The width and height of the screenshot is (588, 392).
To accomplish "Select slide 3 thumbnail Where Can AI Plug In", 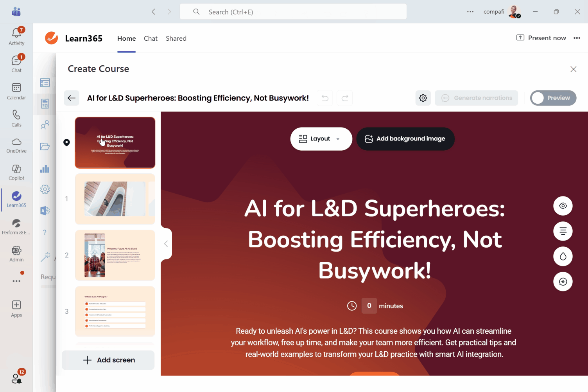I will click(x=115, y=311).
